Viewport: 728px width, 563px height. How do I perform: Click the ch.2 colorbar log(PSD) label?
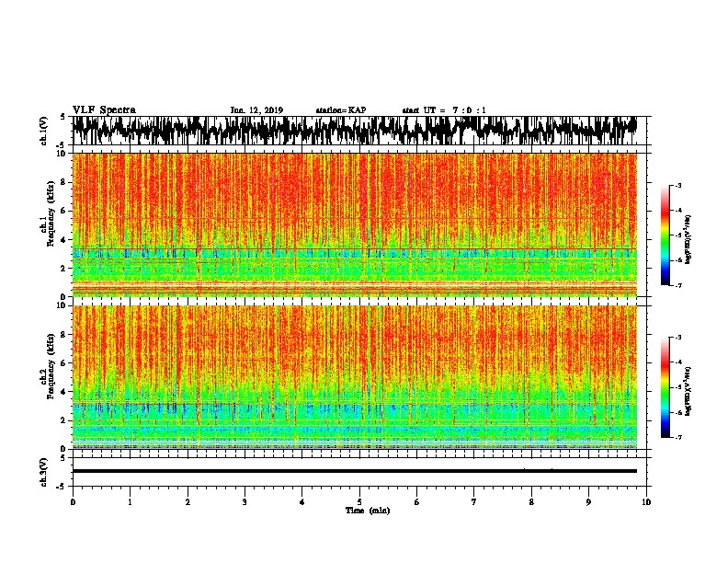[x=688, y=391]
